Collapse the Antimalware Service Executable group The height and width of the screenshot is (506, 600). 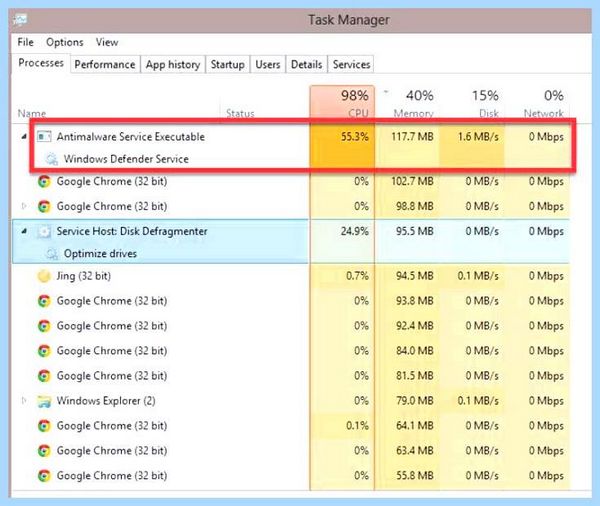24,137
